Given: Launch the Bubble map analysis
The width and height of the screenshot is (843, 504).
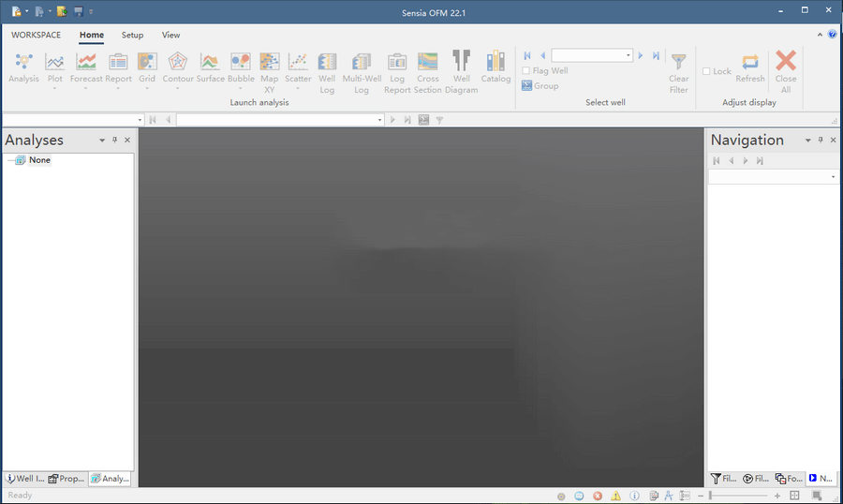Looking at the screenshot, I should [x=241, y=63].
